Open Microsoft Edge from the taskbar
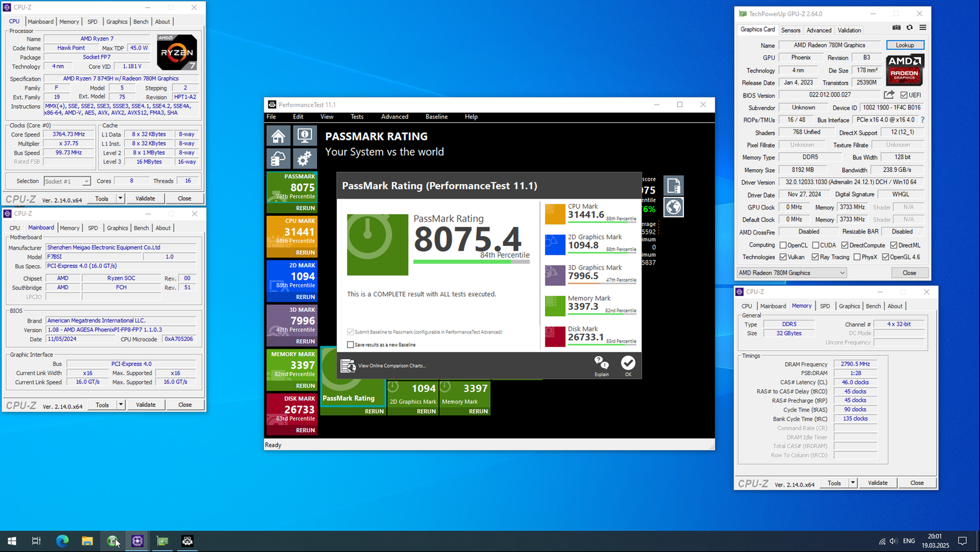This screenshot has height=552, width=980. pyautogui.click(x=62, y=541)
